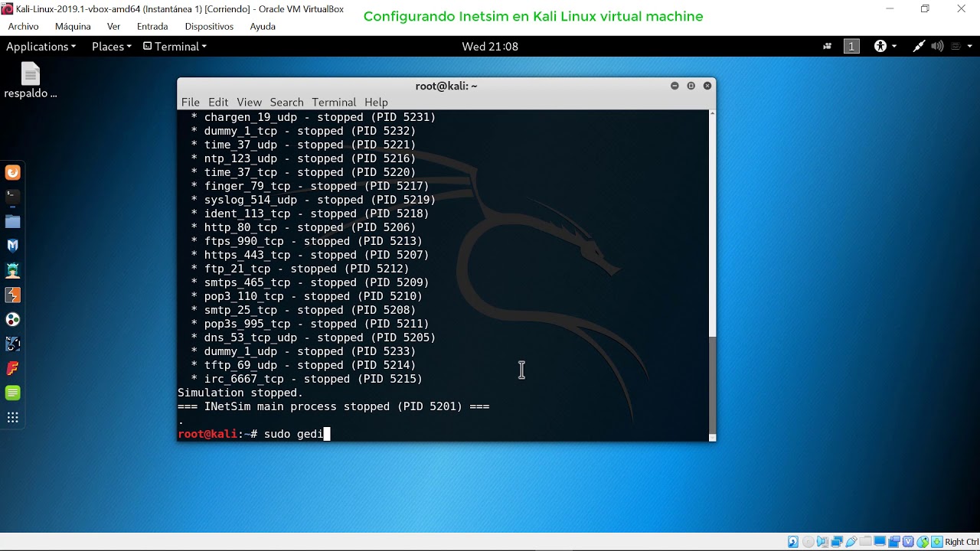The width and height of the screenshot is (980, 551).
Task: Open the Terminal icon in the dock
Action: point(12,197)
